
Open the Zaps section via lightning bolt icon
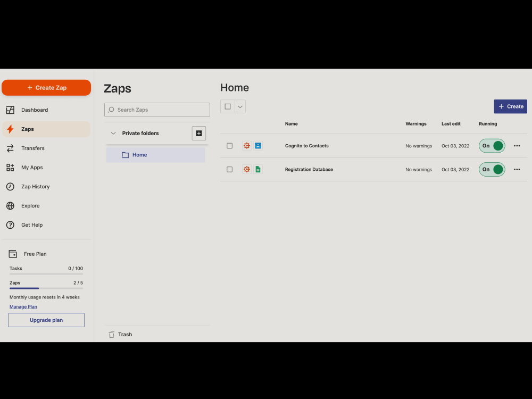coord(10,129)
